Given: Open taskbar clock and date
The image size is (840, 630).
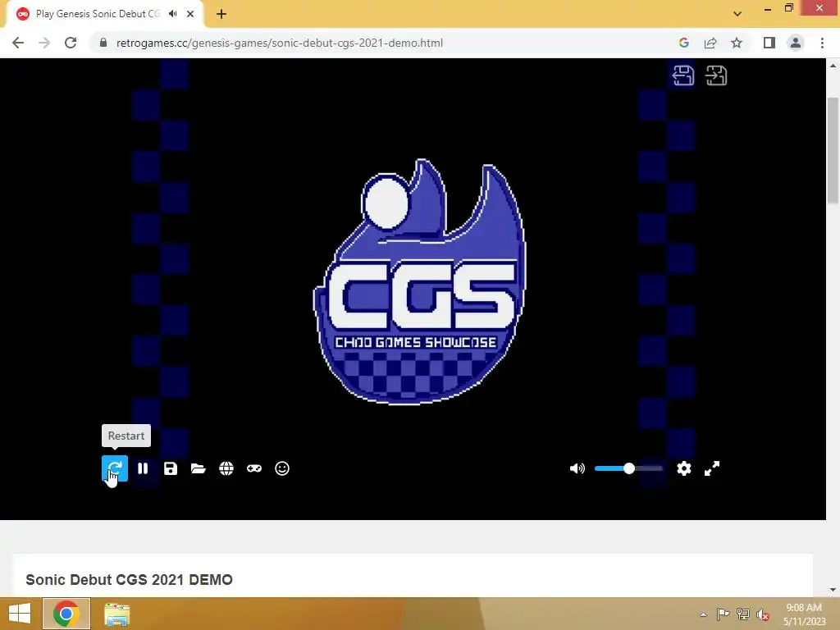Looking at the screenshot, I should tap(804, 614).
